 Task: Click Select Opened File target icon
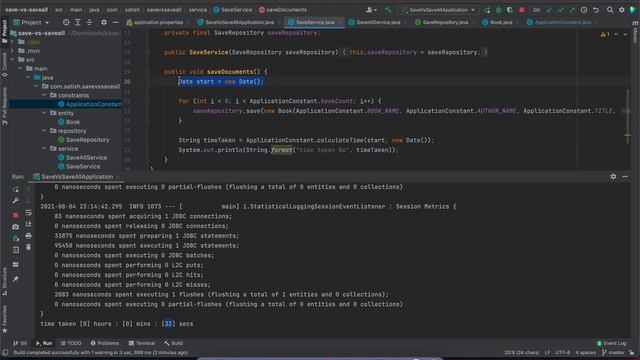66,22
